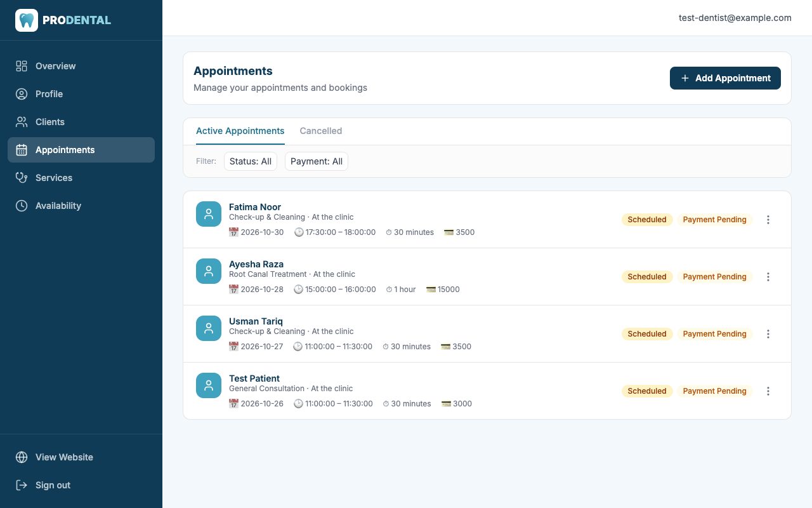Open three-dot menu for Ayesha Raza
The height and width of the screenshot is (508, 812).
tap(768, 277)
